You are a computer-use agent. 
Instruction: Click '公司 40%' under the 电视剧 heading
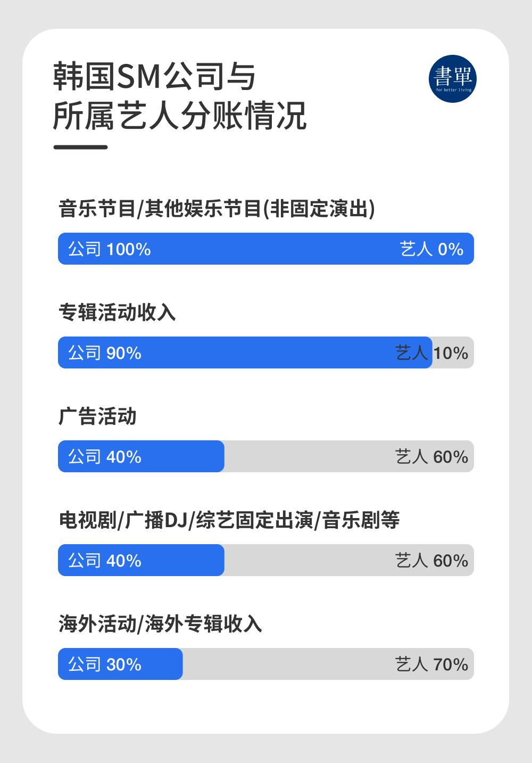tap(105, 561)
